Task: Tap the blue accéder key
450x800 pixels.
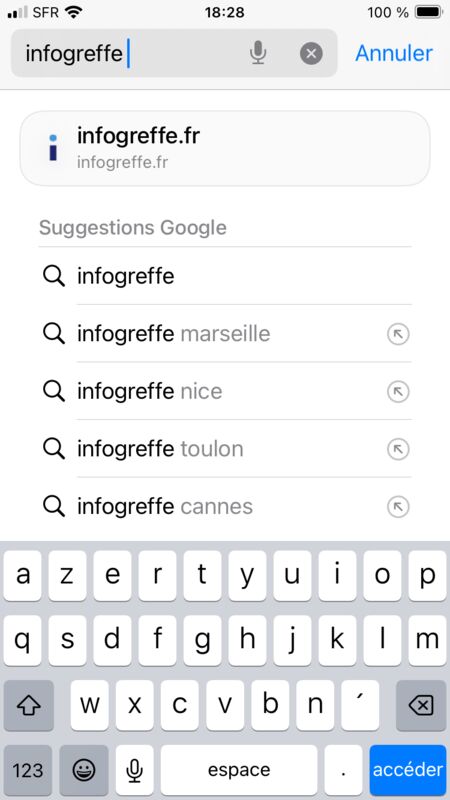Action: [x=408, y=770]
